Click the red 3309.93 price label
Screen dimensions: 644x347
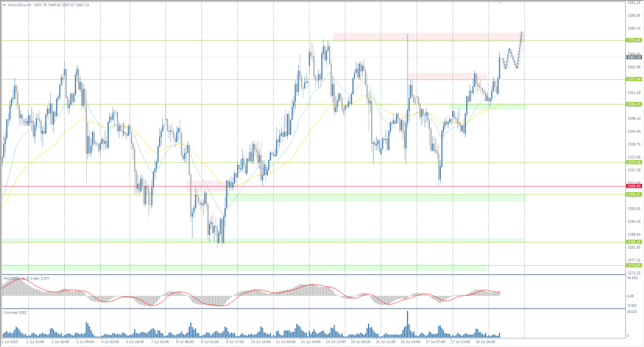coord(633,186)
